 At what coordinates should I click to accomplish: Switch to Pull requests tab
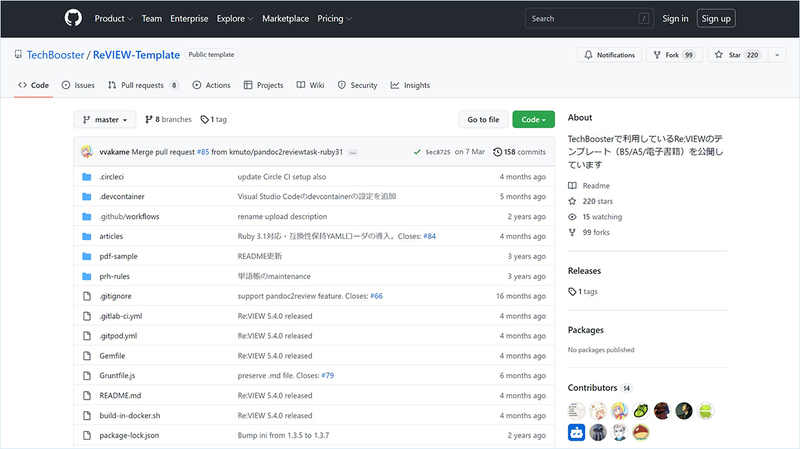click(143, 85)
